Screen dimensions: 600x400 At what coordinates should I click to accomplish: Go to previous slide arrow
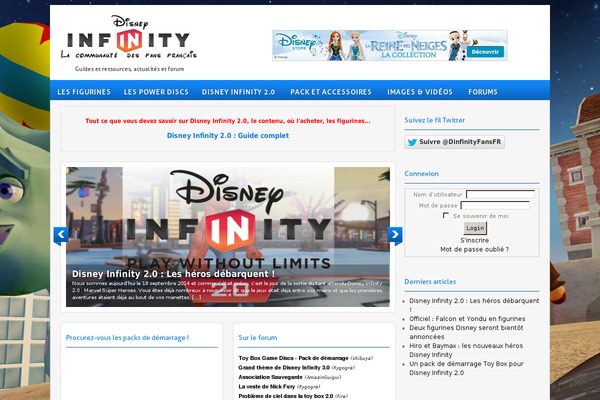61,235
